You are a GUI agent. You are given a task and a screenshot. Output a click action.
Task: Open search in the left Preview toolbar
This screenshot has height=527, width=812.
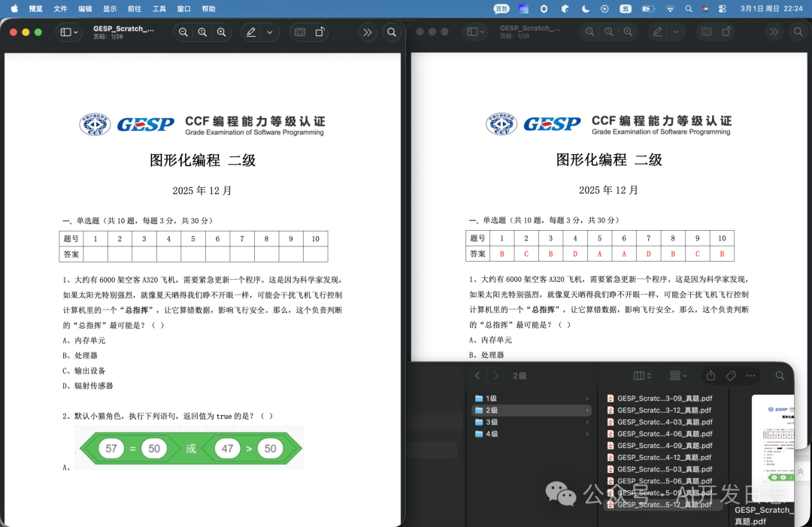pyautogui.click(x=392, y=32)
